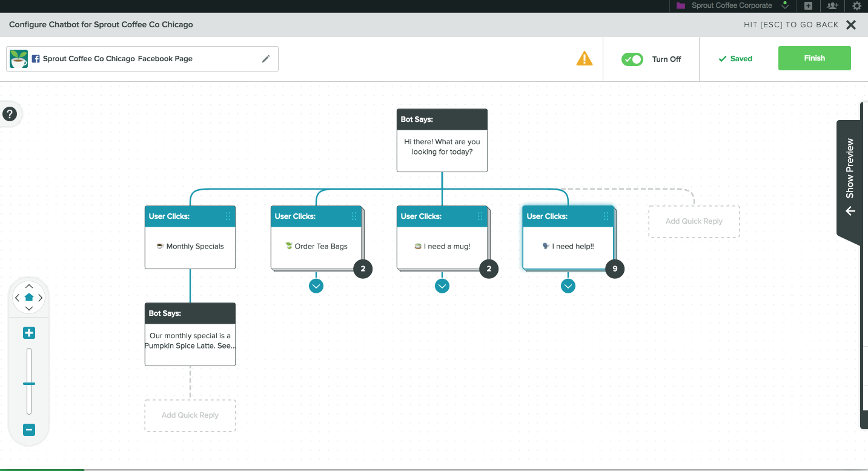This screenshot has width=868, height=471.
Task: Click drag handle on I need a mug card
Action: [x=480, y=216]
